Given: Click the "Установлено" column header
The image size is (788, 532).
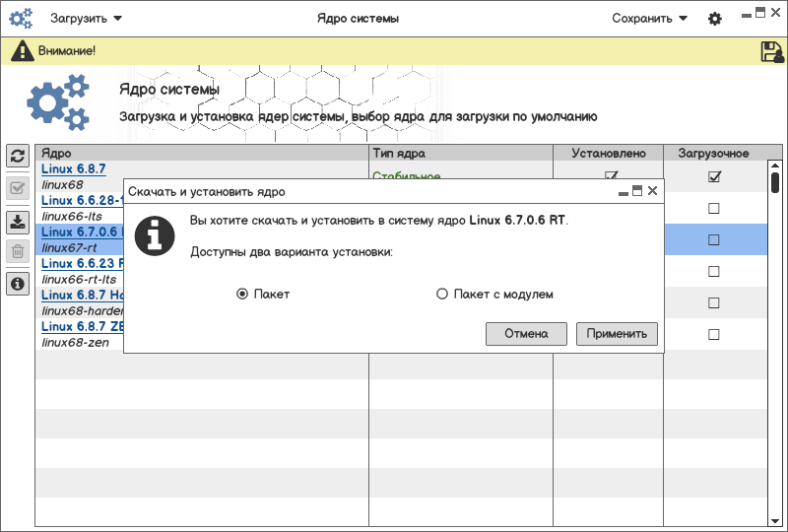Looking at the screenshot, I should tap(608, 154).
